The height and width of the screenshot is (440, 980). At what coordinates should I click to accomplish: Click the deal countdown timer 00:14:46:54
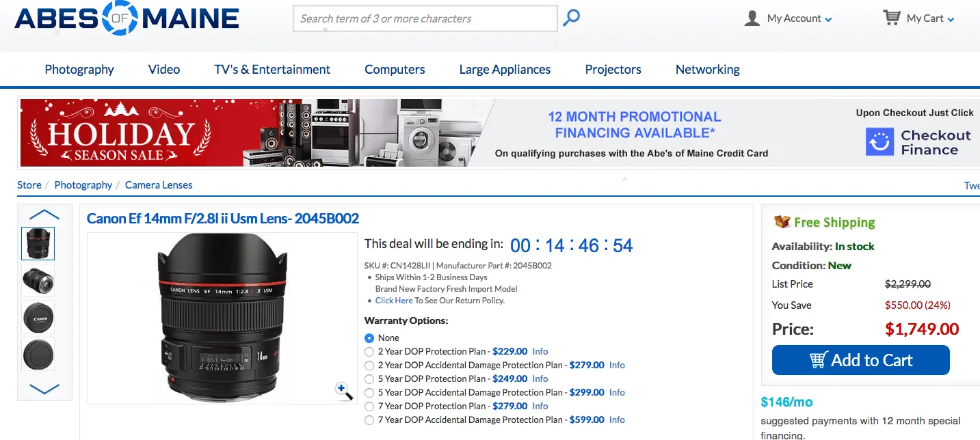[572, 245]
